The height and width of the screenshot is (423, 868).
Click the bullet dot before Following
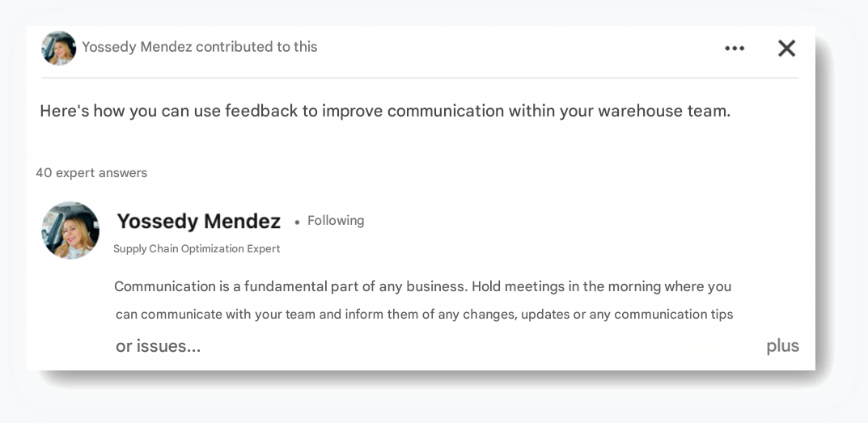coord(297,222)
